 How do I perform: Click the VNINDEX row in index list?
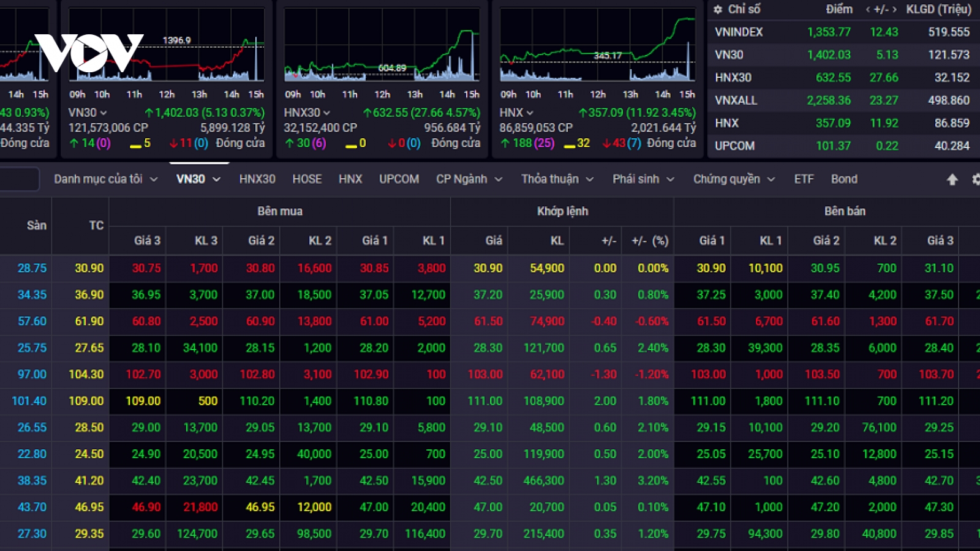click(843, 32)
